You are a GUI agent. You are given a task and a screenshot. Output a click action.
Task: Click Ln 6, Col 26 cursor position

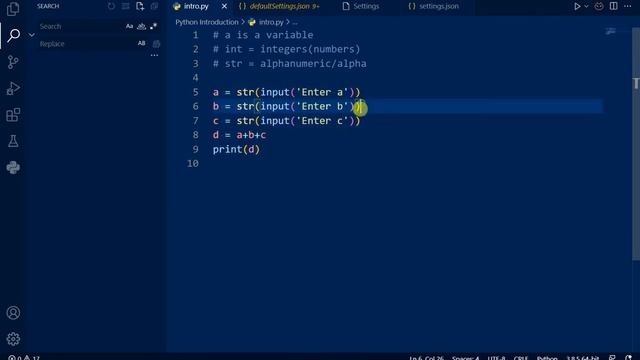click(x=426, y=358)
